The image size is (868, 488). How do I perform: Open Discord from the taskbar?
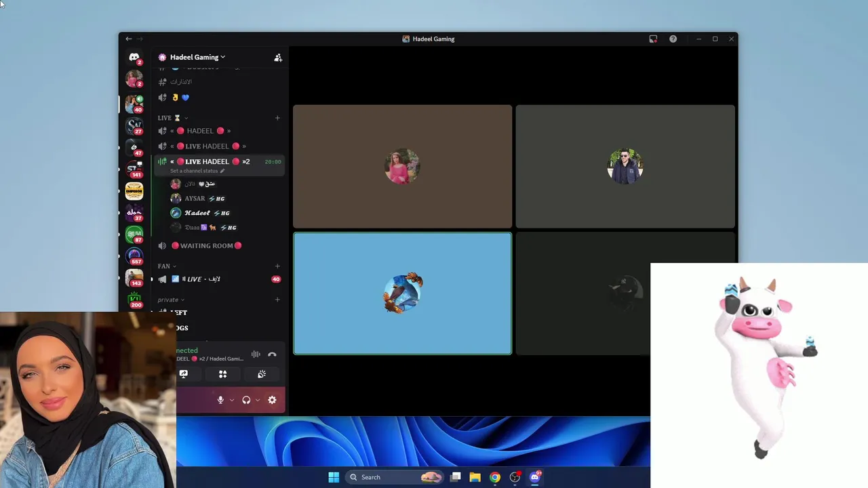pyautogui.click(x=535, y=477)
